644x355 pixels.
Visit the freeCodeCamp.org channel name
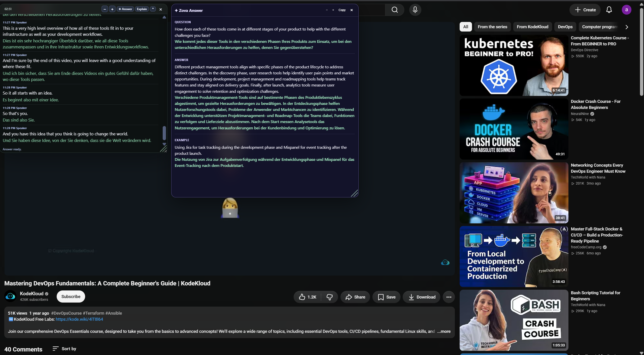click(586, 247)
